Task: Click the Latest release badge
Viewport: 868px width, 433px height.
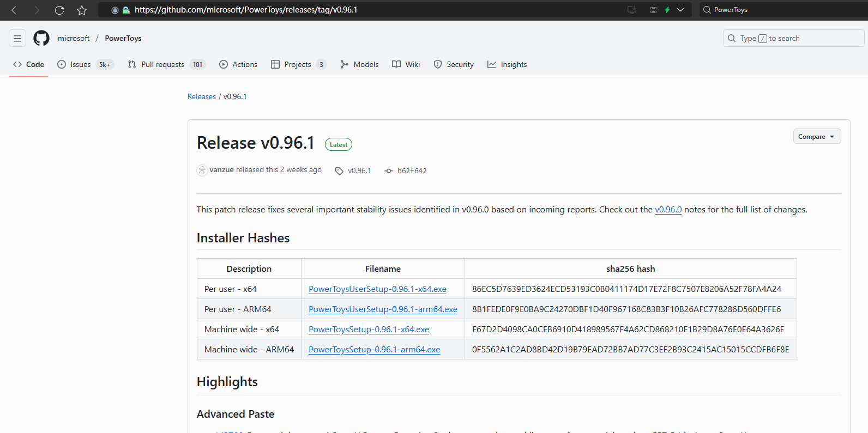Action: click(x=339, y=144)
